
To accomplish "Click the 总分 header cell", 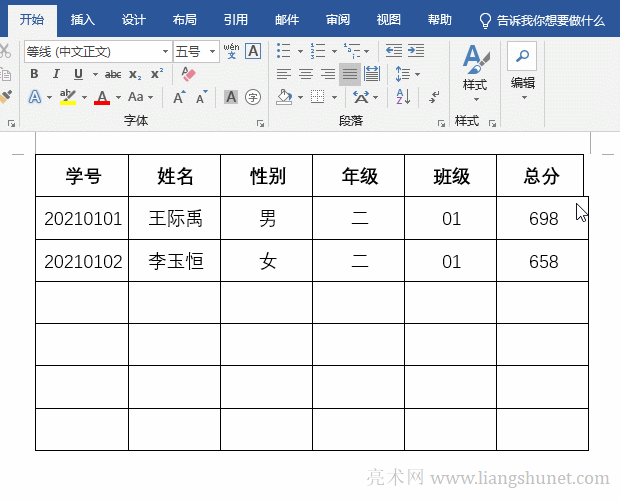I will click(540, 175).
